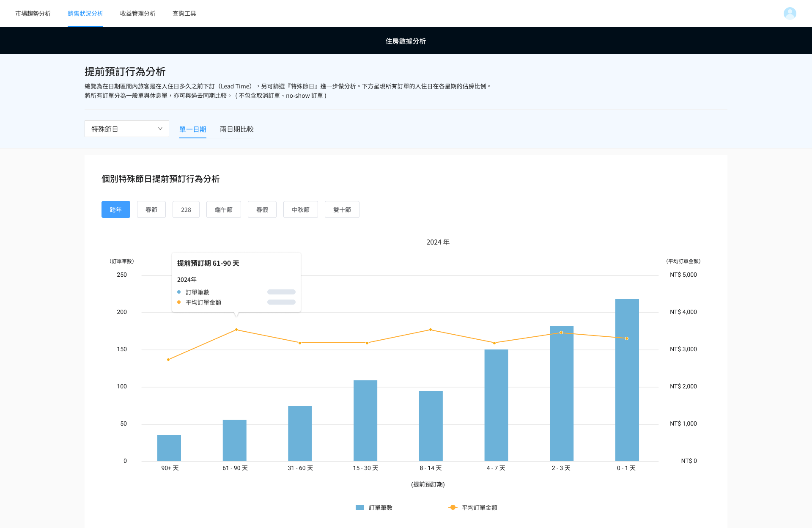Click the bar for 90+ 天
Screen dimensions: 812x528
click(x=169, y=448)
